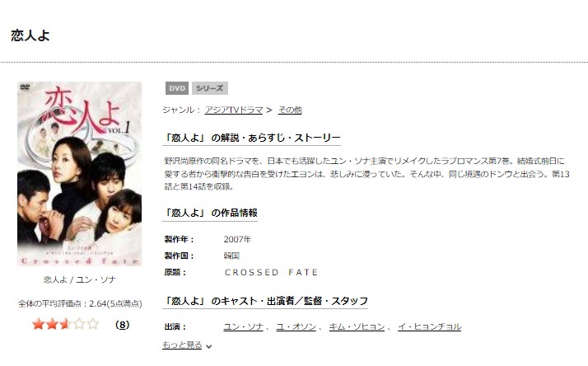Click the 恋人よ / ユン・ソナ caption
Image resolution: width=588 pixels, height=366 pixels.
[x=80, y=279]
